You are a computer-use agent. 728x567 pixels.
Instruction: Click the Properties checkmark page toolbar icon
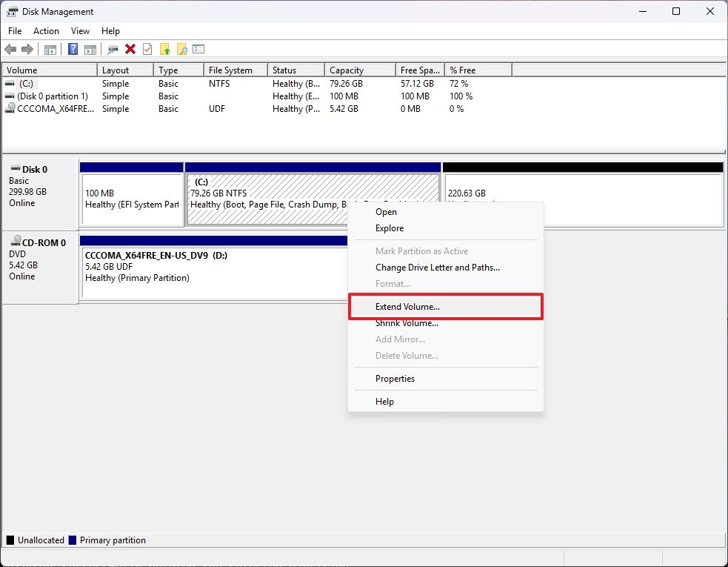point(147,50)
